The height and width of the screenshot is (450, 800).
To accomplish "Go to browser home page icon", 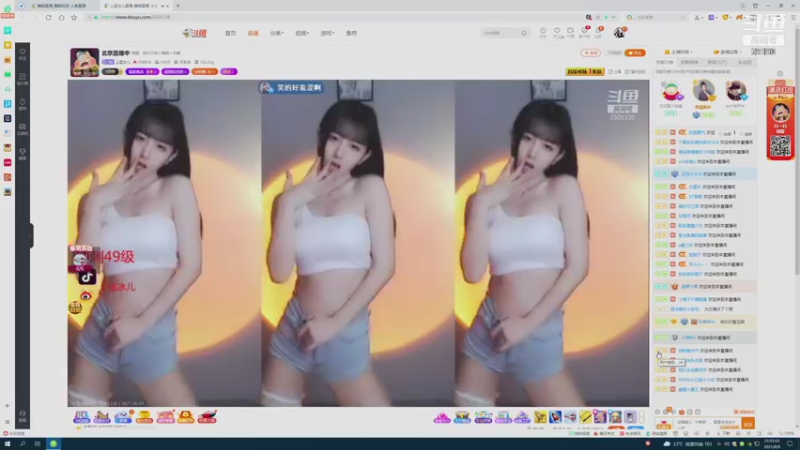I will 61,17.
